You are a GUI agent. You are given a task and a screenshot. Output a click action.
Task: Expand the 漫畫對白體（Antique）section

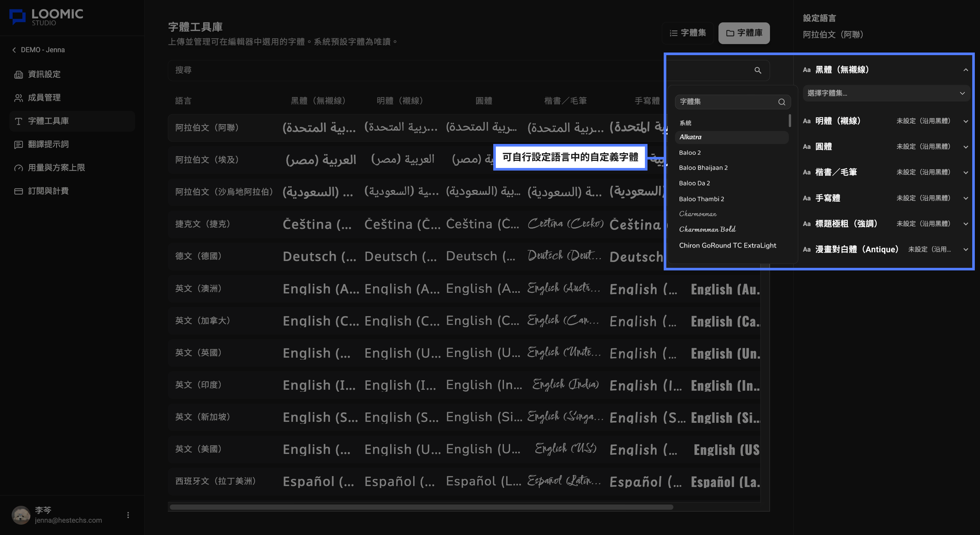(x=965, y=250)
